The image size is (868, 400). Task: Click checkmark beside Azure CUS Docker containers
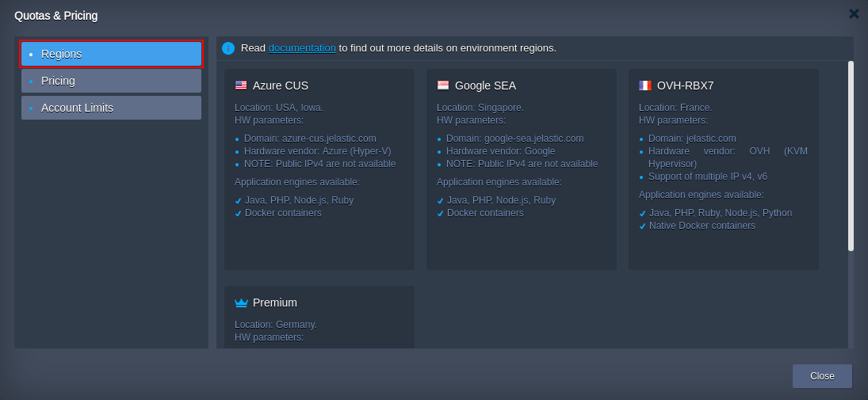point(238,214)
